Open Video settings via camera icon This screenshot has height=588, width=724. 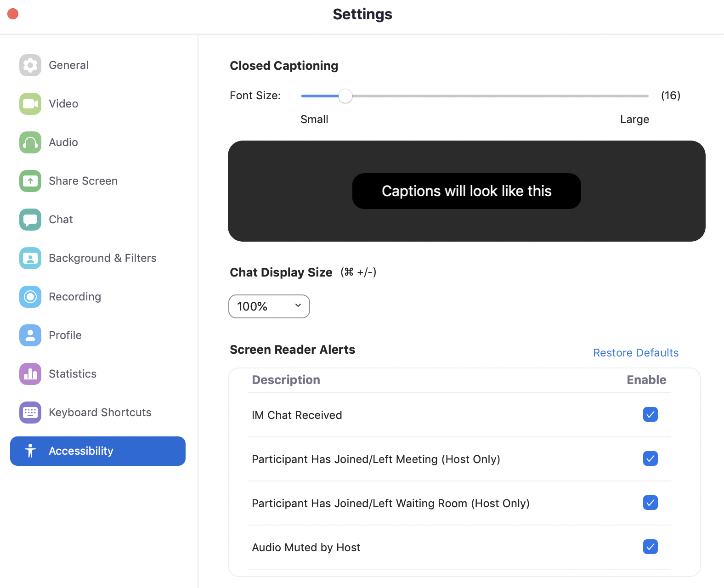pyautogui.click(x=30, y=104)
